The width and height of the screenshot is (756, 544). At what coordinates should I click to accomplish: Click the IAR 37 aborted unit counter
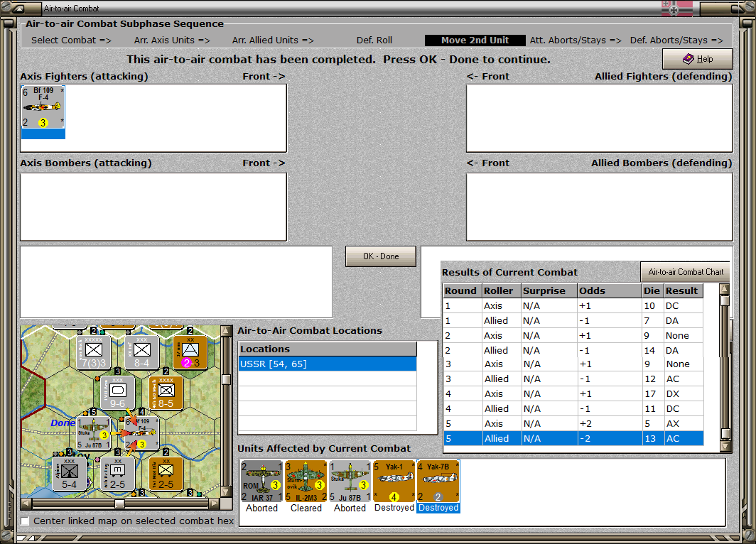tap(261, 482)
